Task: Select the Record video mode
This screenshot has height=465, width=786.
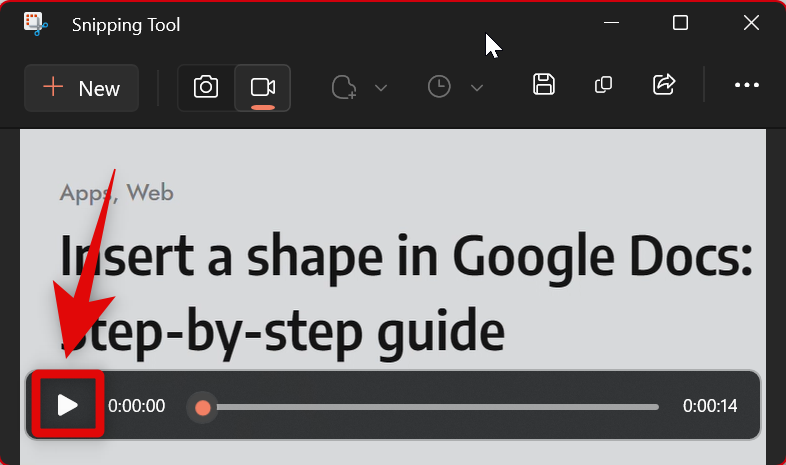Action: [263, 88]
